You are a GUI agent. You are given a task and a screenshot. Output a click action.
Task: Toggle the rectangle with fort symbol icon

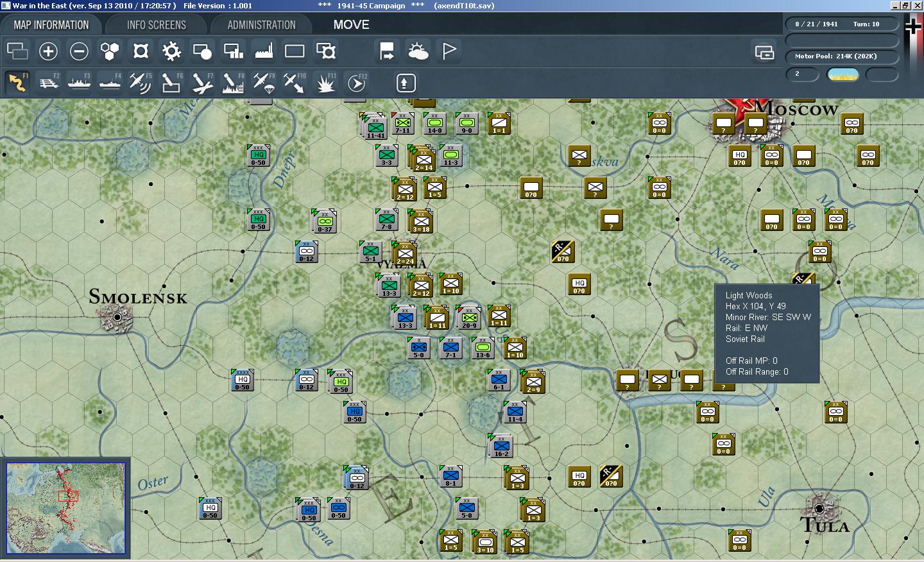[x=325, y=51]
